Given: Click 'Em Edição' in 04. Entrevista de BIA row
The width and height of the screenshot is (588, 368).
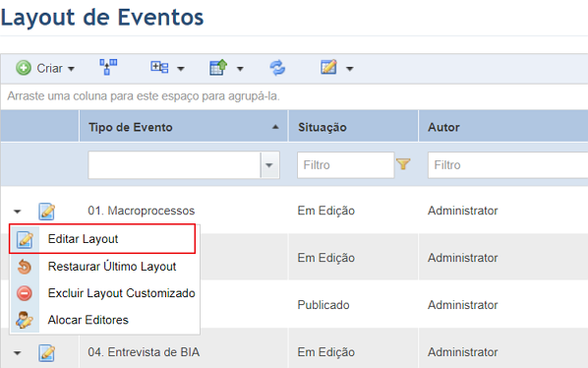Looking at the screenshot, I should (x=325, y=352).
